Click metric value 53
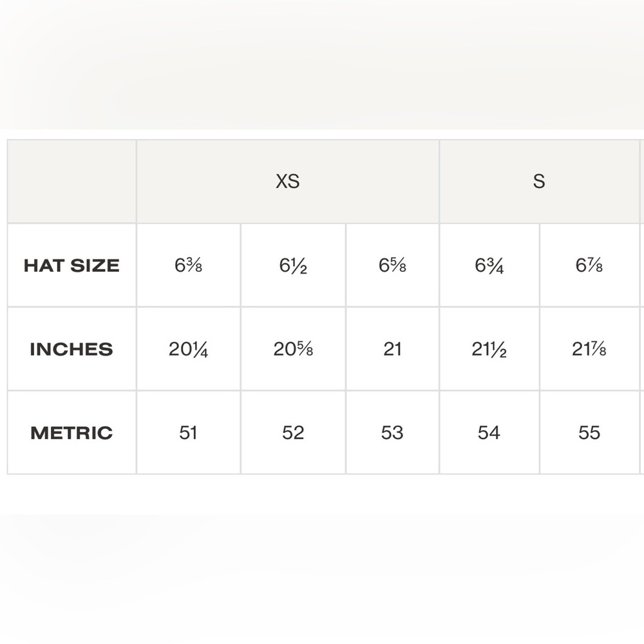The height and width of the screenshot is (644, 644). point(393,433)
